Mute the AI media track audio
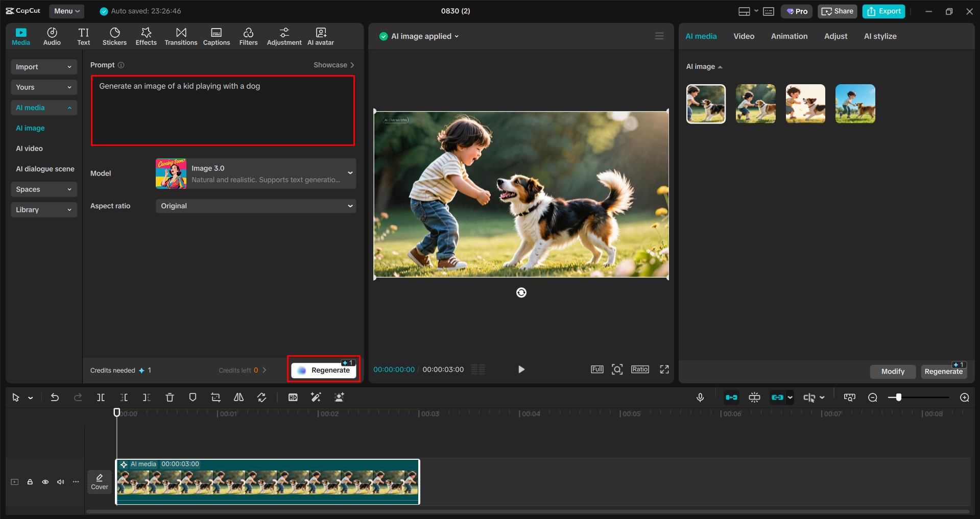 (60, 482)
